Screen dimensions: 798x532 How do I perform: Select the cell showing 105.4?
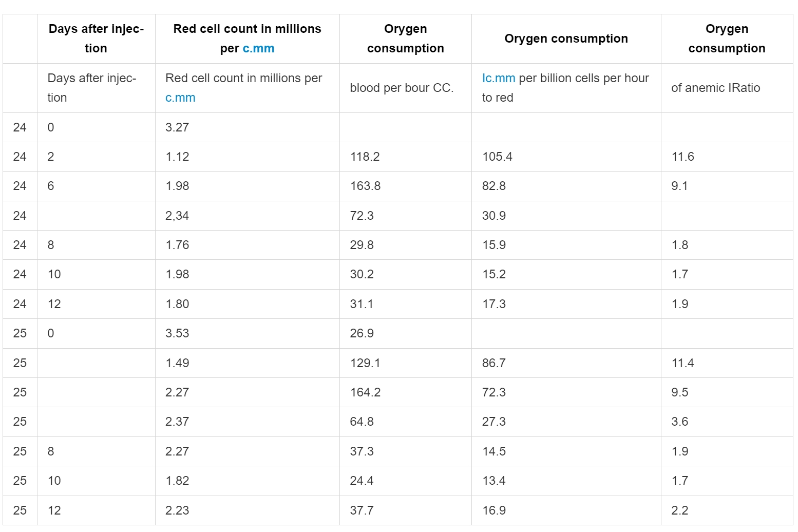click(566, 157)
